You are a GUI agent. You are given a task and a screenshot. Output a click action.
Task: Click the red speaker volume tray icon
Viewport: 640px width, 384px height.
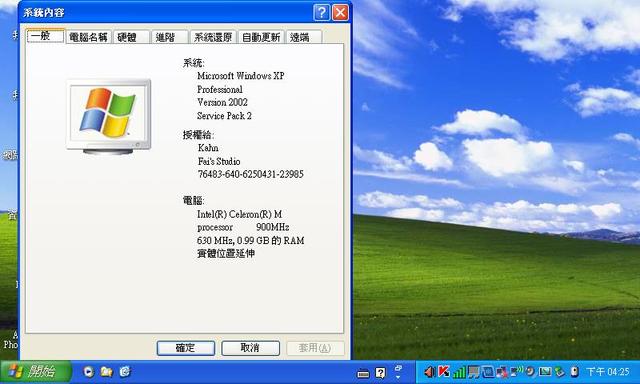coord(429,371)
